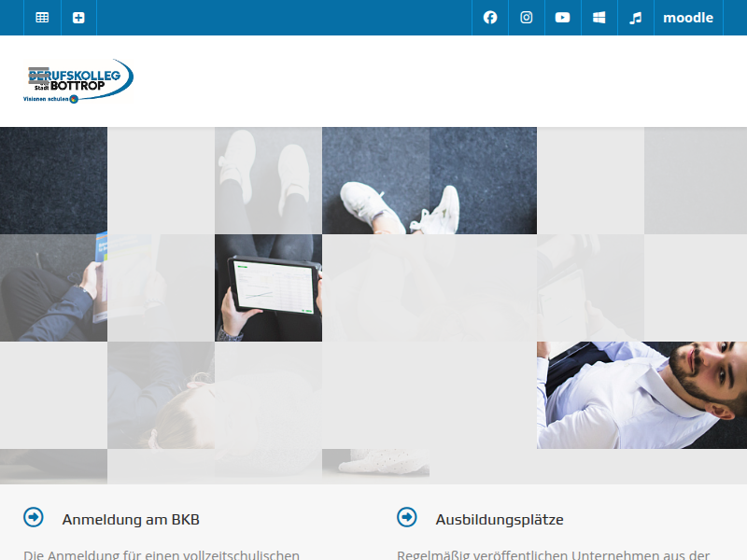This screenshot has width=747, height=560.
Task: Click arrow icon beside Ausbildungsplätze
Action: [407, 517]
